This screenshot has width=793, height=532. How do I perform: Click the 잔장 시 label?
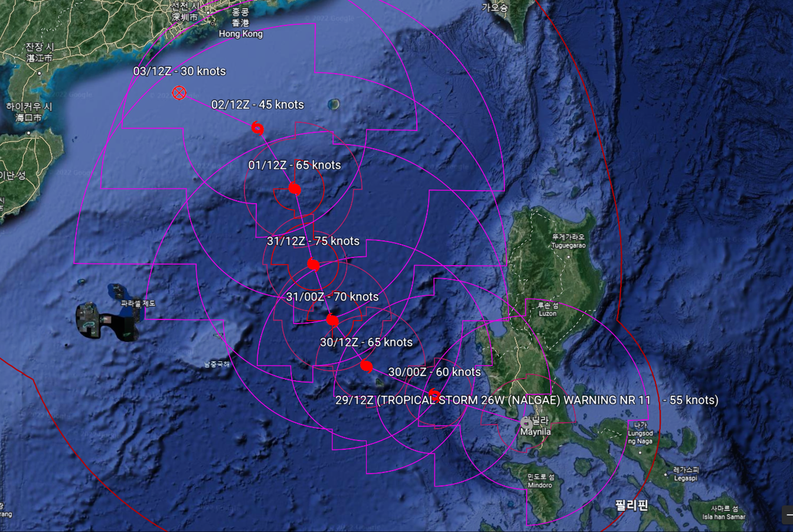(40, 47)
